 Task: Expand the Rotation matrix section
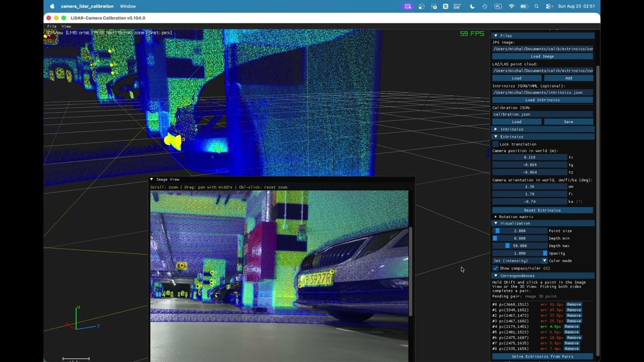496,217
